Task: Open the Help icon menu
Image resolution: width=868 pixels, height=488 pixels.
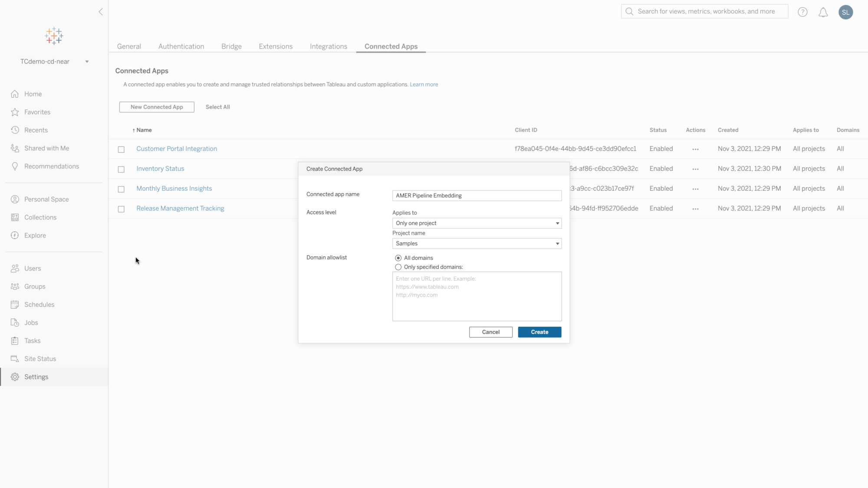Action: [x=802, y=12]
